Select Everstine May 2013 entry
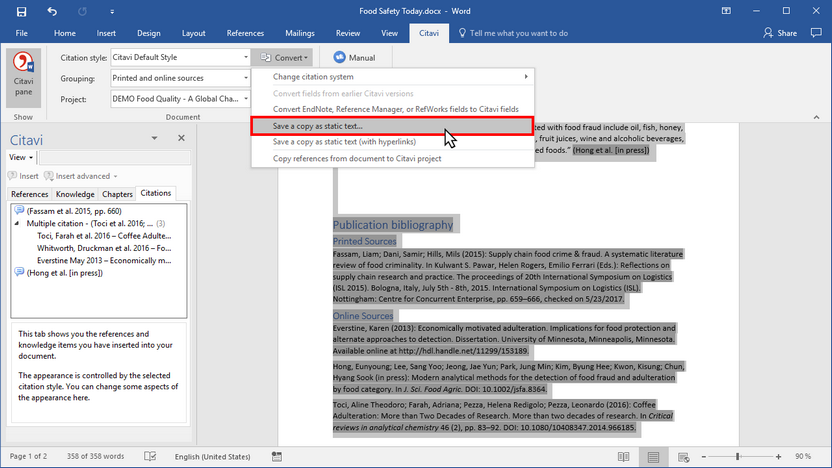 (104, 261)
